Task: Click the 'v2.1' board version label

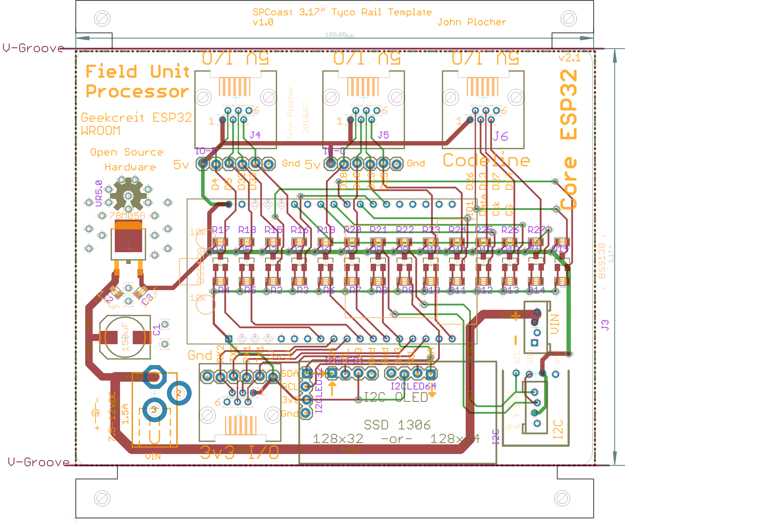Action: 570,58
